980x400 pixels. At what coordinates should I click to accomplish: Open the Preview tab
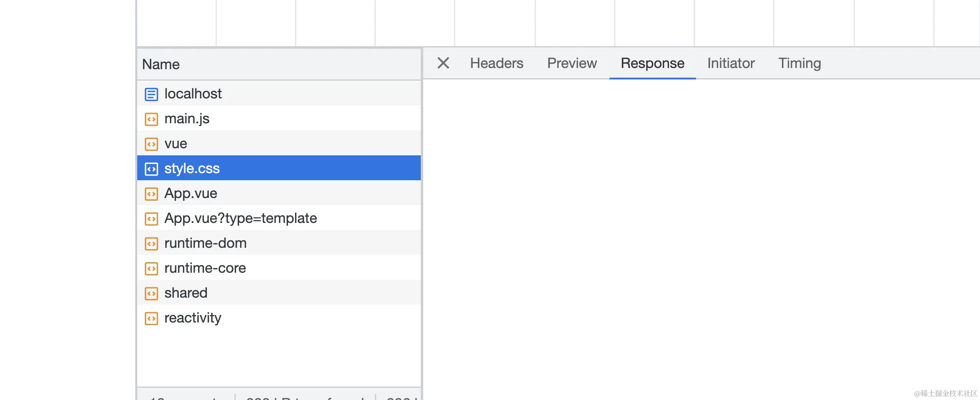pyautogui.click(x=572, y=63)
